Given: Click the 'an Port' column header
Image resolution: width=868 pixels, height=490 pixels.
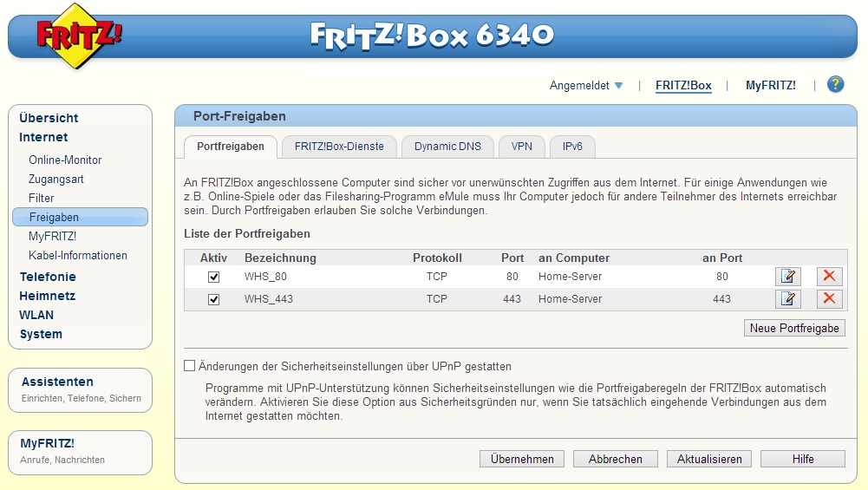Looking at the screenshot, I should point(722,258).
